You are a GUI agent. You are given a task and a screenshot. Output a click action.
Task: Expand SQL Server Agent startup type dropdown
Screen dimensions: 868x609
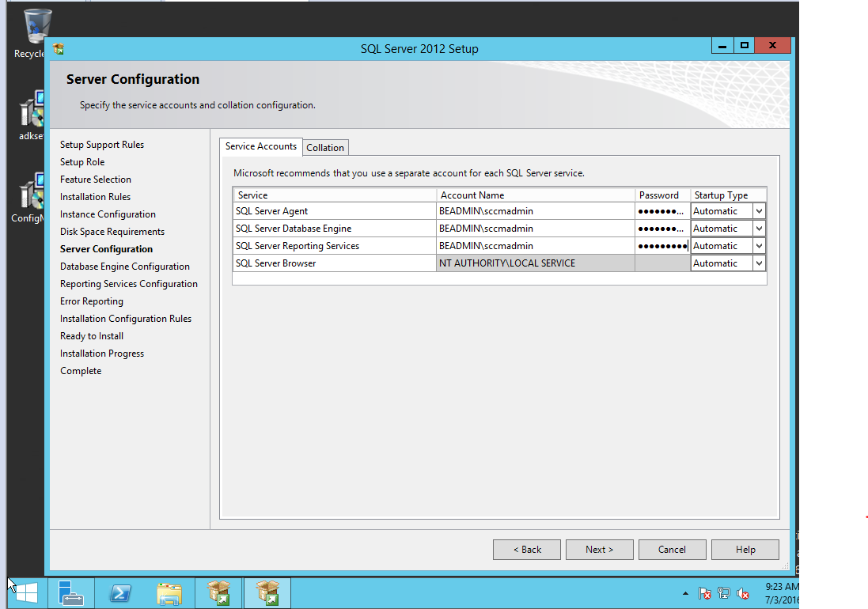(759, 211)
